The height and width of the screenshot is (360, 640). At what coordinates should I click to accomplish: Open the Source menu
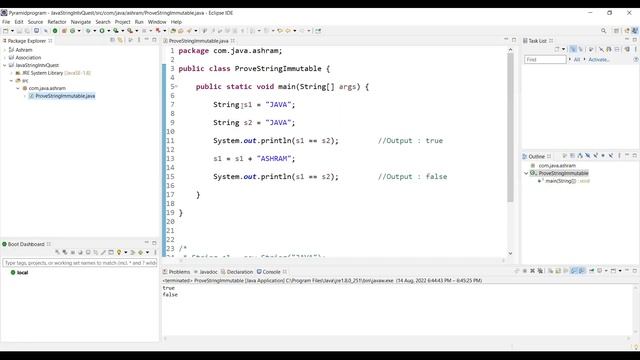point(35,22)
